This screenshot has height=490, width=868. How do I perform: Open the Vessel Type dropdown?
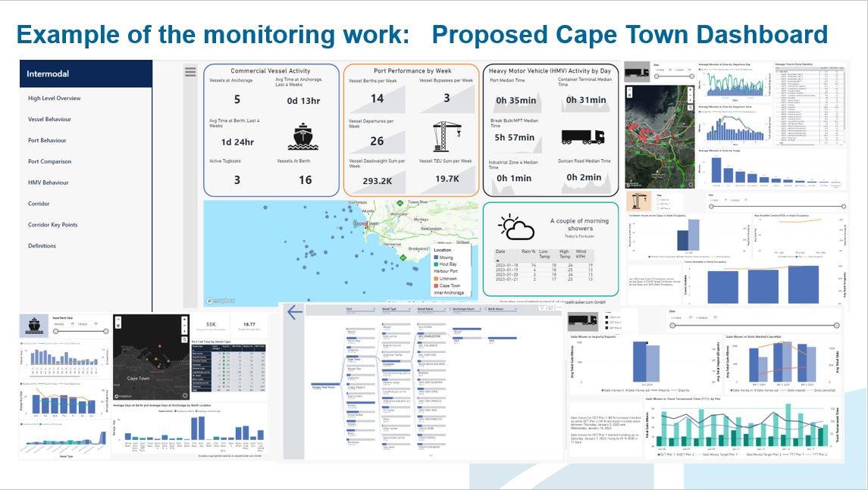point(409,308)
